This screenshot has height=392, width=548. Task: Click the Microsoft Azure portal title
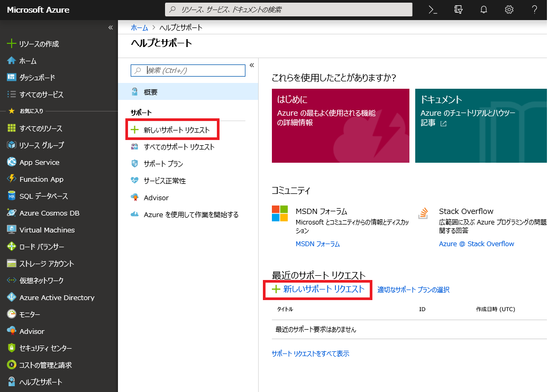click(x=38, y=10)
